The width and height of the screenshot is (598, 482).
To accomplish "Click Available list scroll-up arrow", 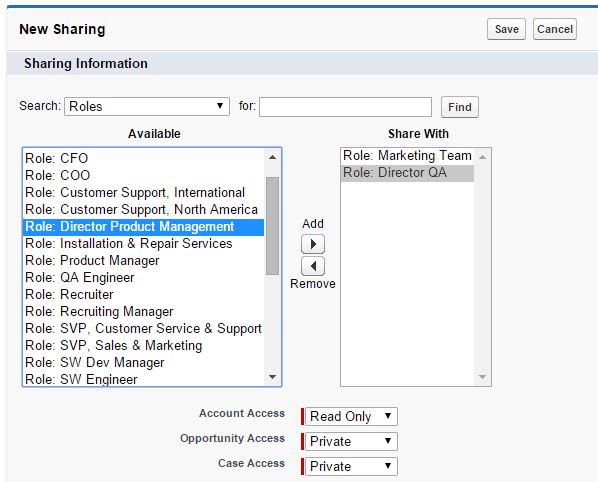I will (x=272, y=157).
